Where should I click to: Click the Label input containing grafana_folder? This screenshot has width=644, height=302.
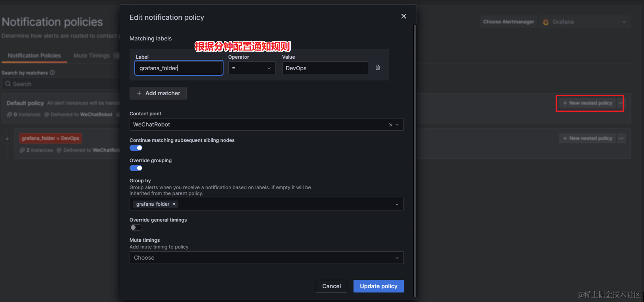tap(179, 68)
